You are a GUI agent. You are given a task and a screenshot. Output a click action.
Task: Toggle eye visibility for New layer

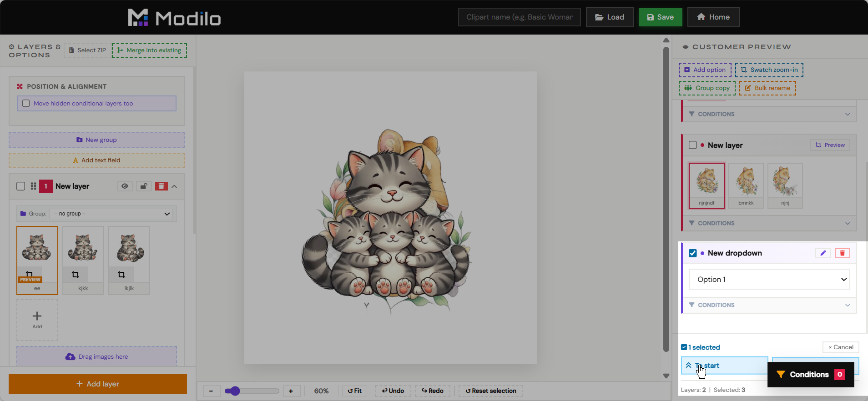[125, 186]
